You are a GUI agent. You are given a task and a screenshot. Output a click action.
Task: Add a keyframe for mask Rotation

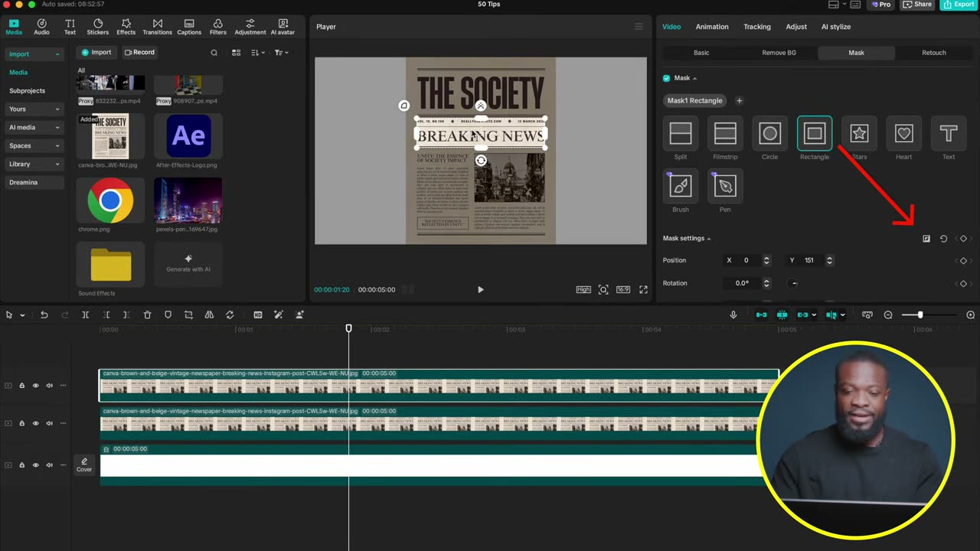[963, 284]
